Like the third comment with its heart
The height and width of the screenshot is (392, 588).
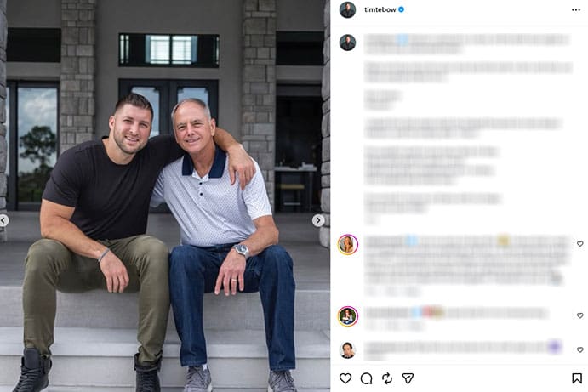click(x=579, y=349)
